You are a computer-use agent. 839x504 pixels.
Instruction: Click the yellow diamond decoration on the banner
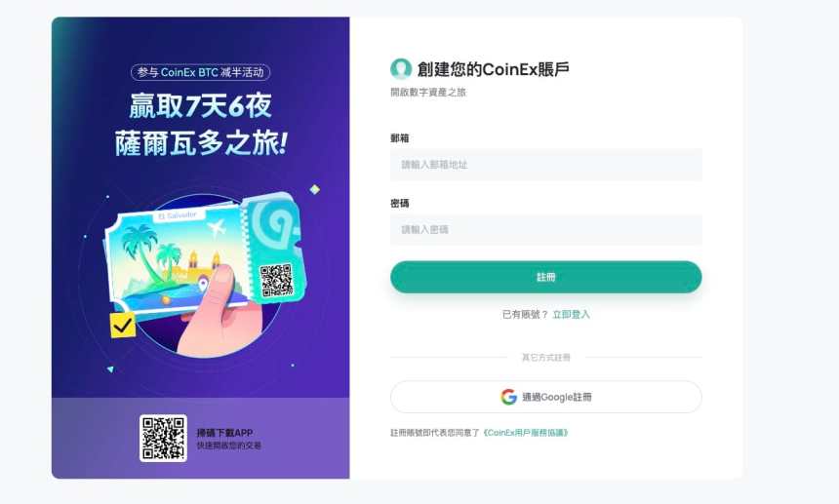coord(314,189)
